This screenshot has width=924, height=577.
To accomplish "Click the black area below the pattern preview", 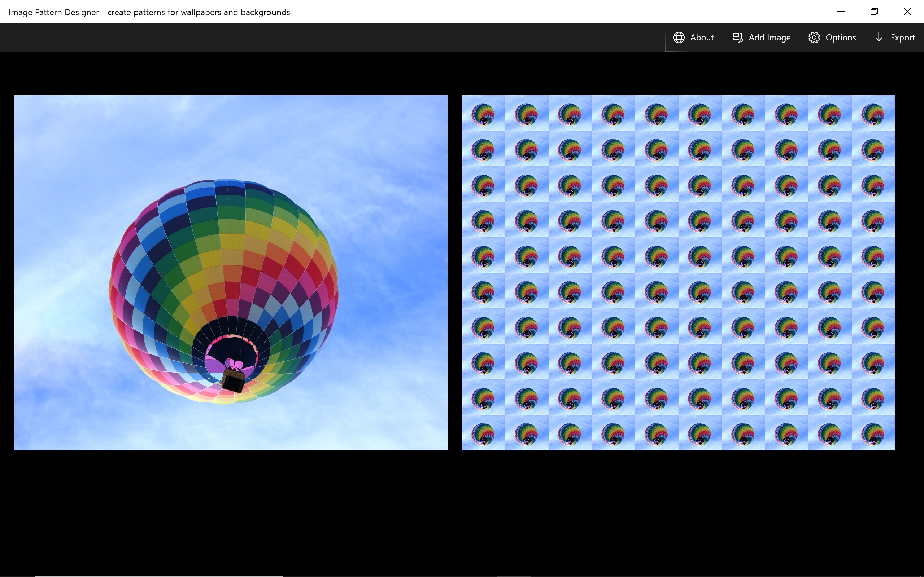I will coord(678,507).
